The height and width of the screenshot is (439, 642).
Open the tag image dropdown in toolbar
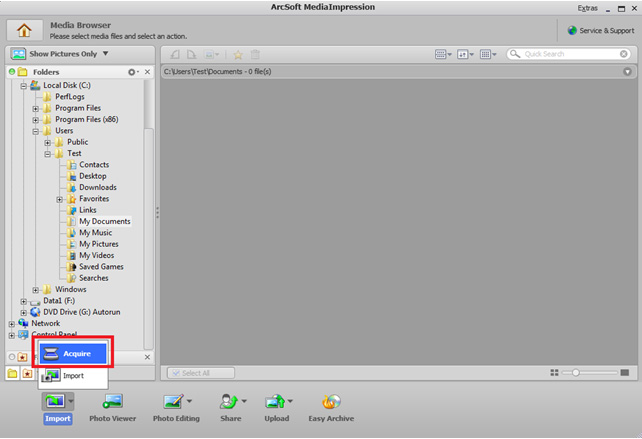point(212,54)
